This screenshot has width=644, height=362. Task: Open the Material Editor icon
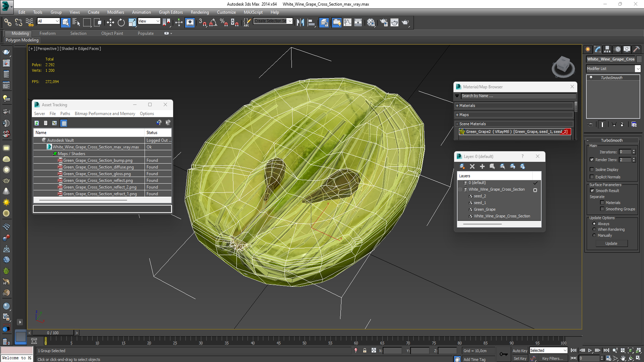pyautogui.click(x=371, y=22)
